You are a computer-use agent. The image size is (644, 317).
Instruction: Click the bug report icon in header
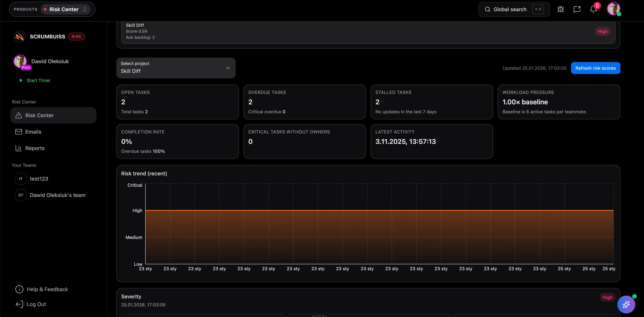pyautogui.click(x=560, y=10)
